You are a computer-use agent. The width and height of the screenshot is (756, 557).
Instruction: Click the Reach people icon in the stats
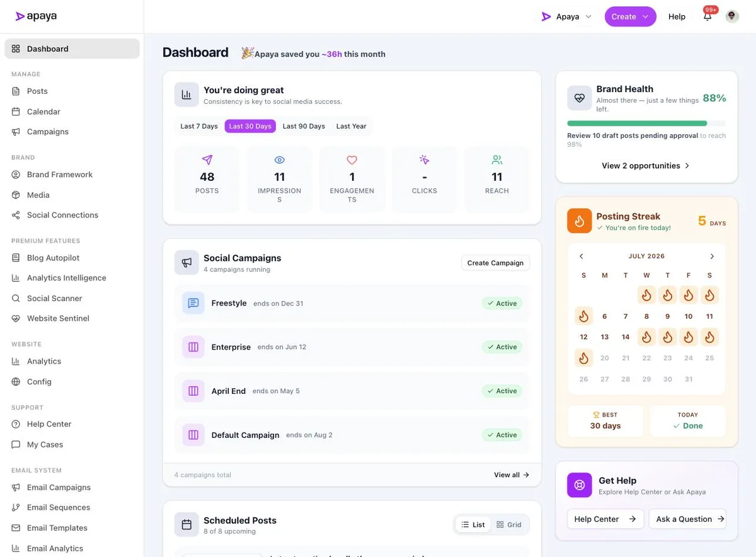[497, 160]
